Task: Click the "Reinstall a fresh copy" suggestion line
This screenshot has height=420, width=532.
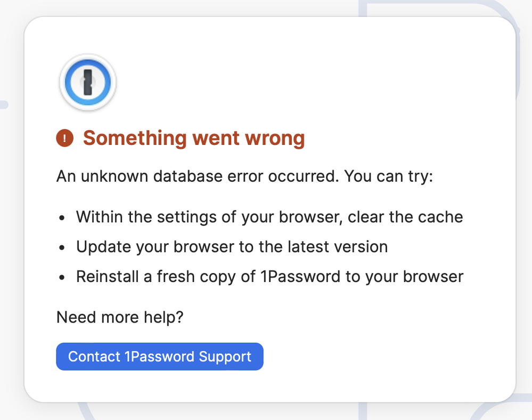Action: pos(269,277)
